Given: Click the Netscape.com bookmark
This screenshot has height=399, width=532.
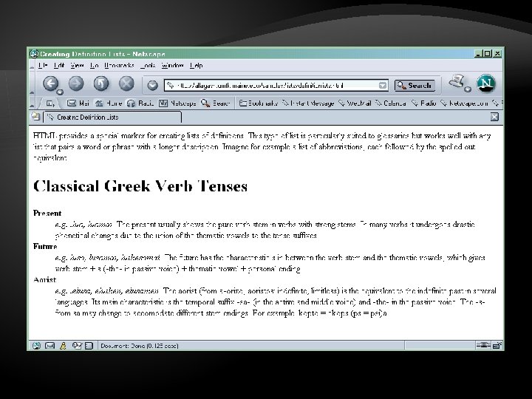Looking at the screenshot, I should [464, 103].
